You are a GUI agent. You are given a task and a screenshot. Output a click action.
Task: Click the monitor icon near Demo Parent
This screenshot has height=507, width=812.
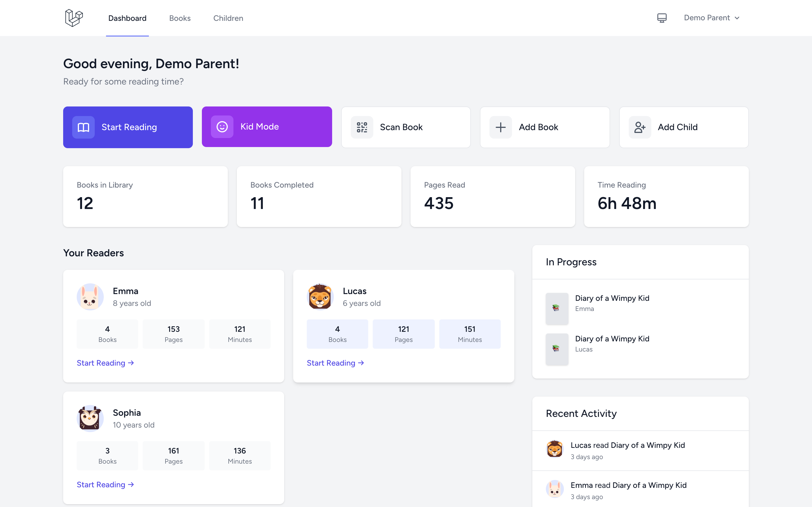[x=661, y=17]
